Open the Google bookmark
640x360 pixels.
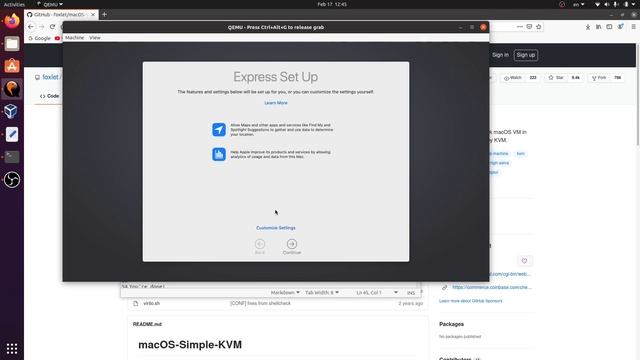tap(40, 38)
